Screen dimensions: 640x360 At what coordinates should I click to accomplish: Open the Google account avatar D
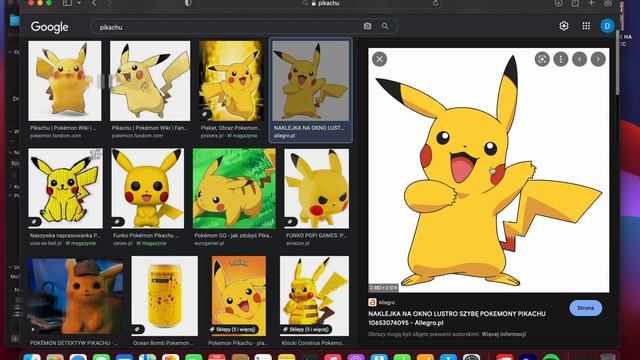(x=607, y=26)
